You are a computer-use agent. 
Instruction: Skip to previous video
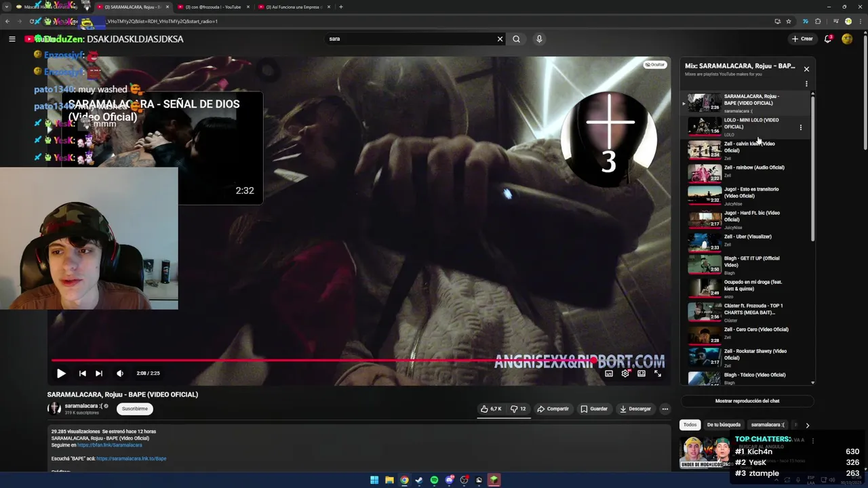click(83, 373)
